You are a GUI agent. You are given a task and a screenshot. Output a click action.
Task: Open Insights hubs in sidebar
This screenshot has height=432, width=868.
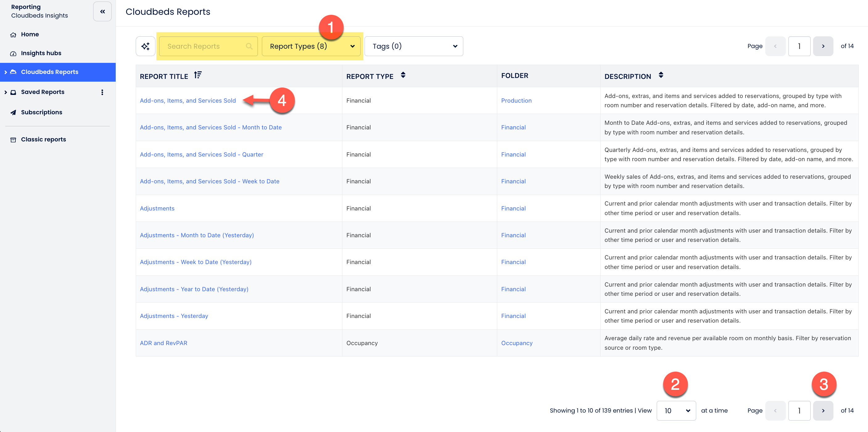[x=41, y=53]
